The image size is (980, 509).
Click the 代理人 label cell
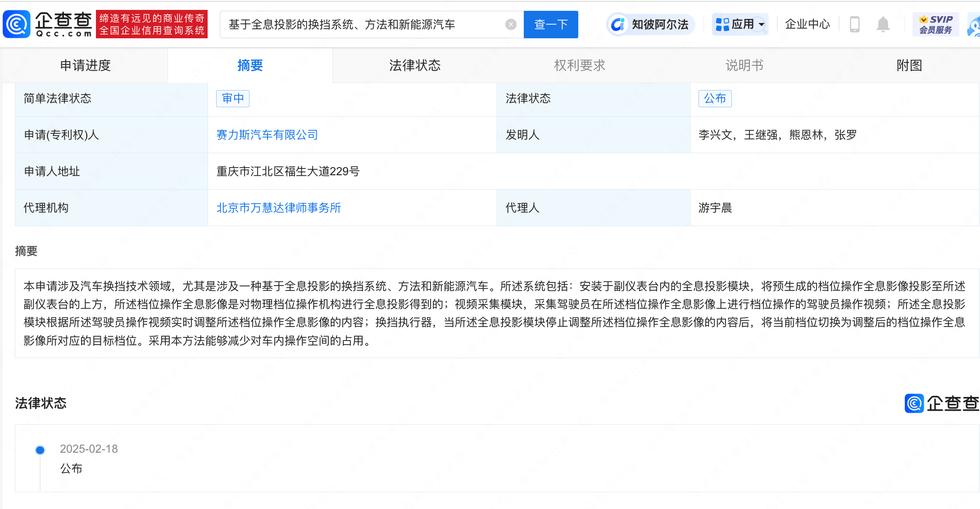593,208
